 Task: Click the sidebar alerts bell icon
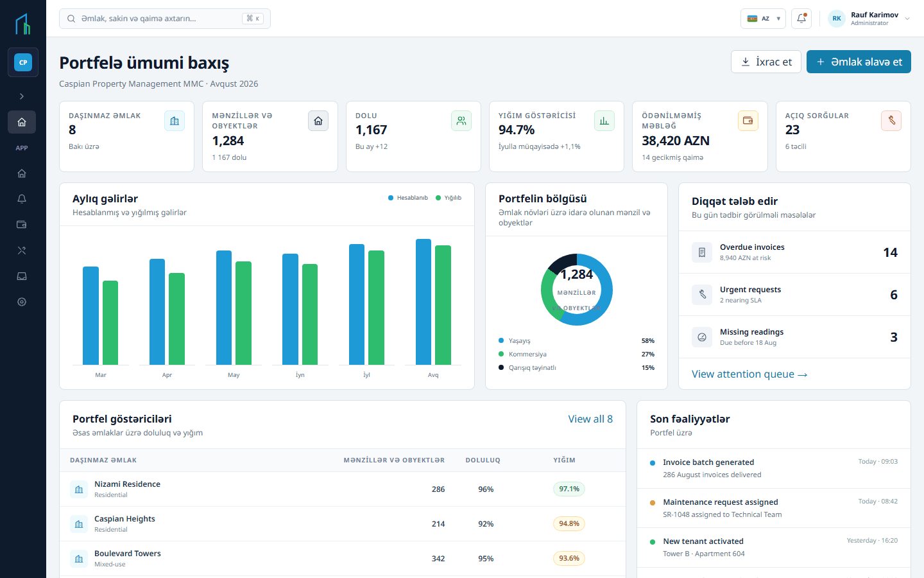22,199
